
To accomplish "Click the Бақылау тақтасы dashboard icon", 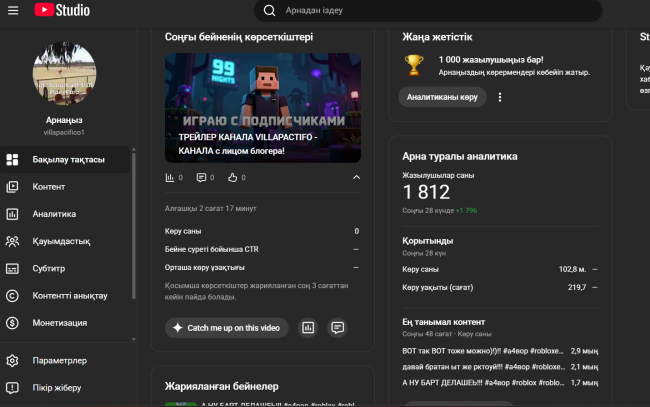I will 12,160.
